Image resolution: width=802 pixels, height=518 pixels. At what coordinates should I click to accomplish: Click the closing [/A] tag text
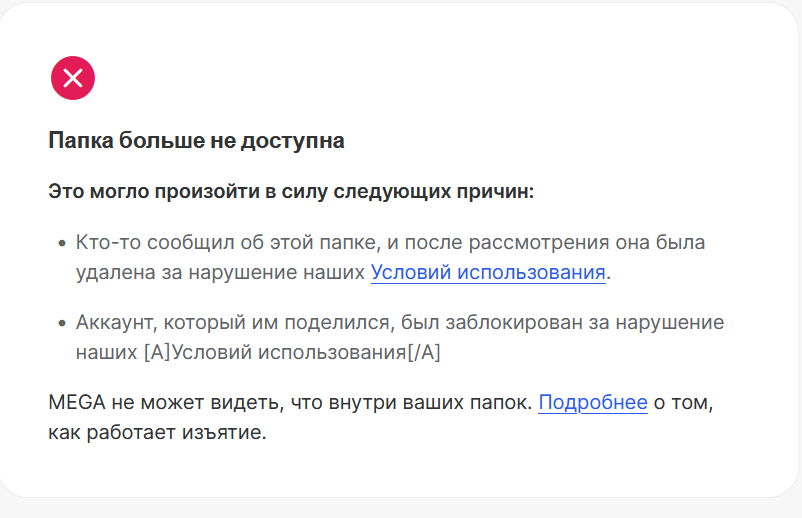click(x=424, y=352)
